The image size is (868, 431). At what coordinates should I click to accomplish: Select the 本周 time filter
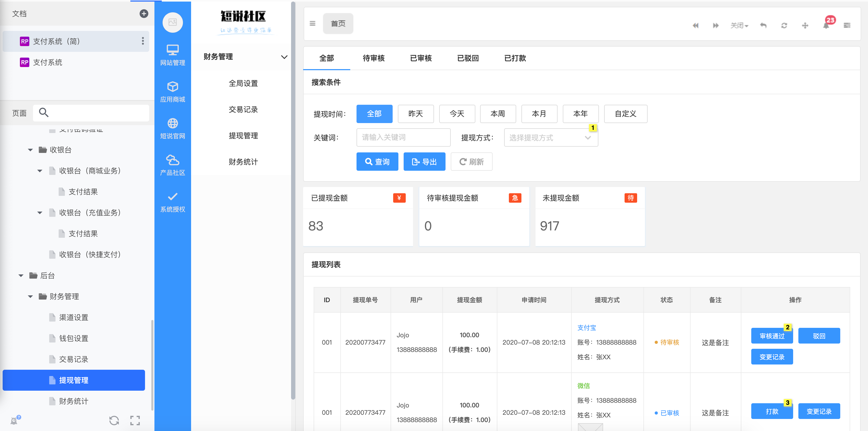(498, 114)
